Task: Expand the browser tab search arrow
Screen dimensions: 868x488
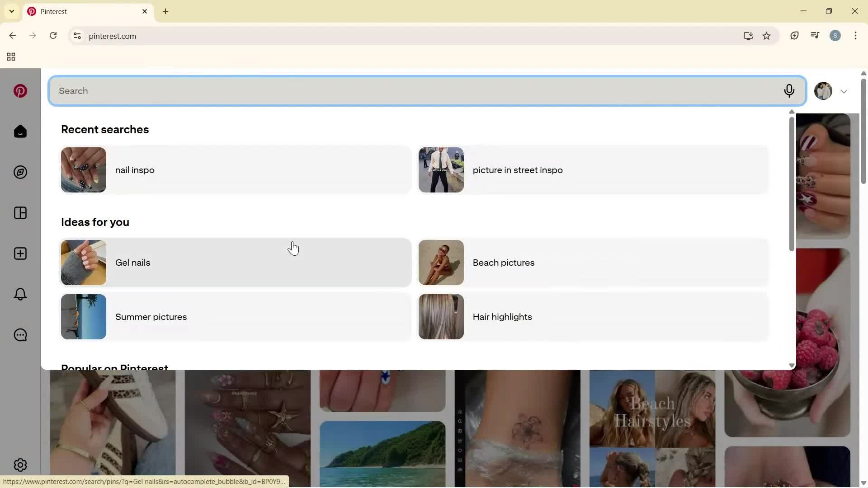Action: pos(11,11)
